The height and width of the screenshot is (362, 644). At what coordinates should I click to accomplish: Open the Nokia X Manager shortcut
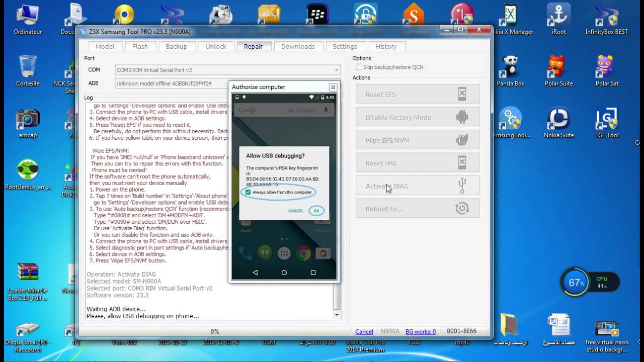pyautogui.click(x=511, y=18)
